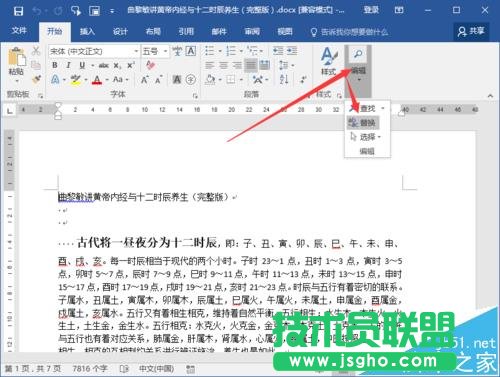Click the Tell me search box
500x377 pixels.
coord(349,32)
